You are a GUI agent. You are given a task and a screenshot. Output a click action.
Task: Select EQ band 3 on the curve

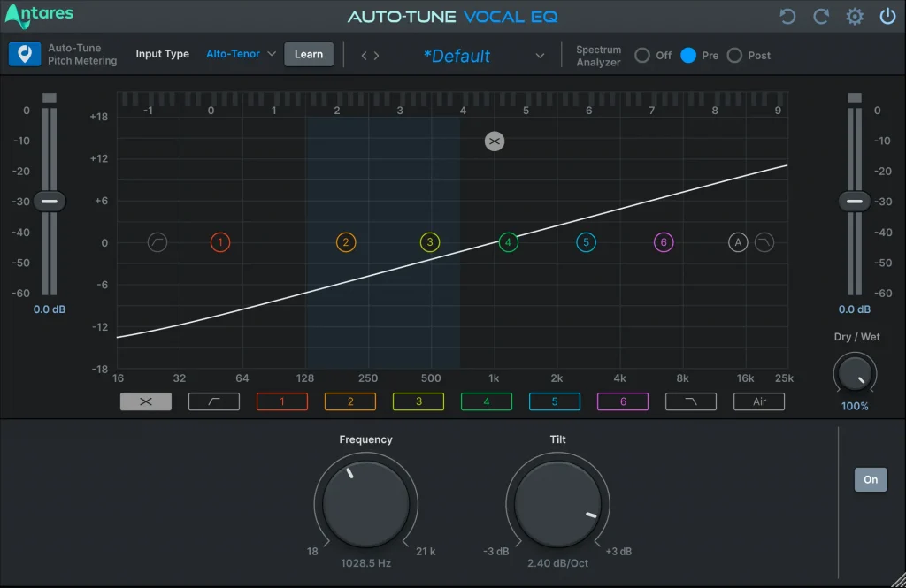click(430, 242)
